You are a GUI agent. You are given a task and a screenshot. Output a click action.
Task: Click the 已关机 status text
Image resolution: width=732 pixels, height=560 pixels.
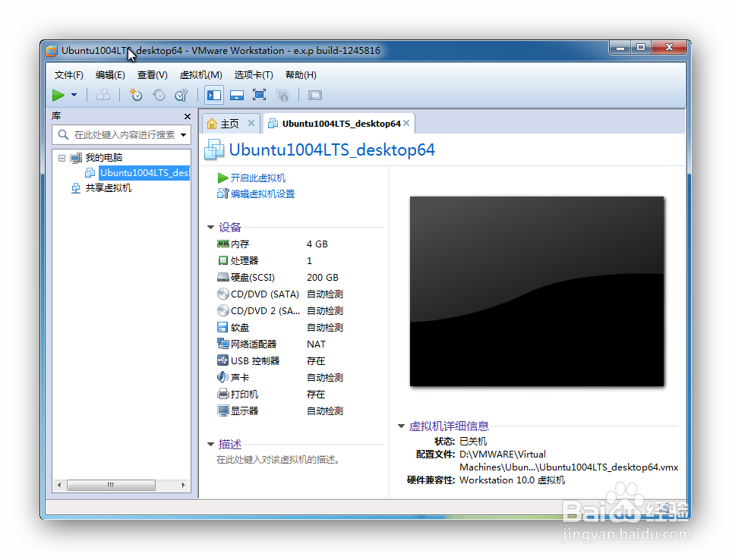point(473,442)
